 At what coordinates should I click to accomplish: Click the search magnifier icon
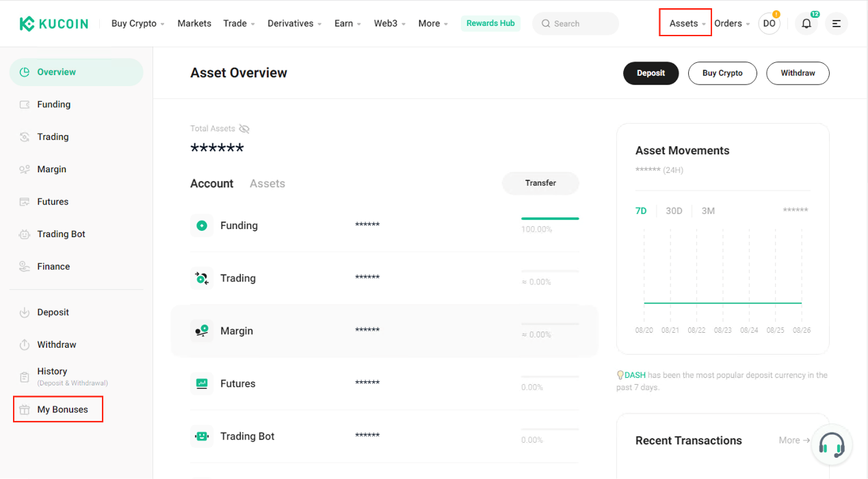click(546, 23)
